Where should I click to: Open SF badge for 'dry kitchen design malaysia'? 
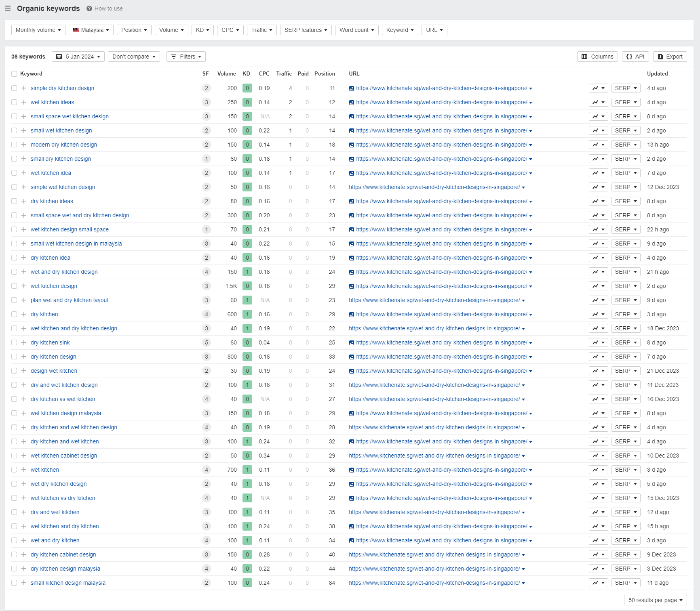pyautogui.click(x=207, y=569)
